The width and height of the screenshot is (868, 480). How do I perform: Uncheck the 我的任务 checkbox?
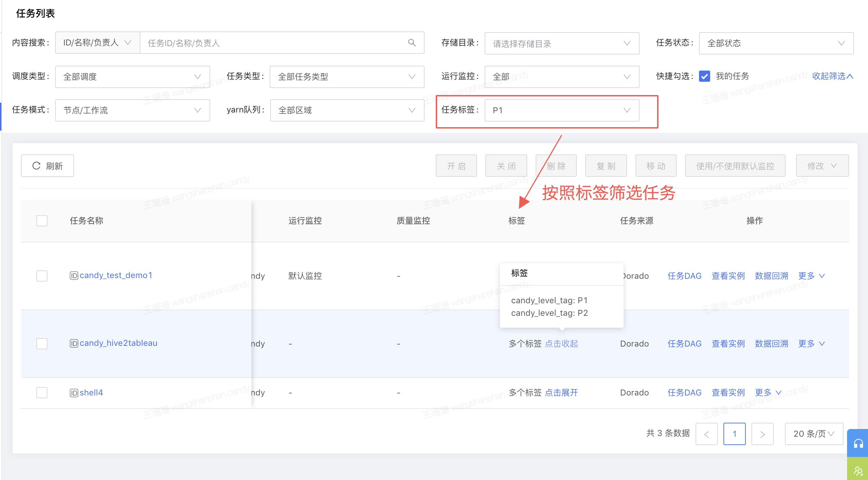pos(704,76)
